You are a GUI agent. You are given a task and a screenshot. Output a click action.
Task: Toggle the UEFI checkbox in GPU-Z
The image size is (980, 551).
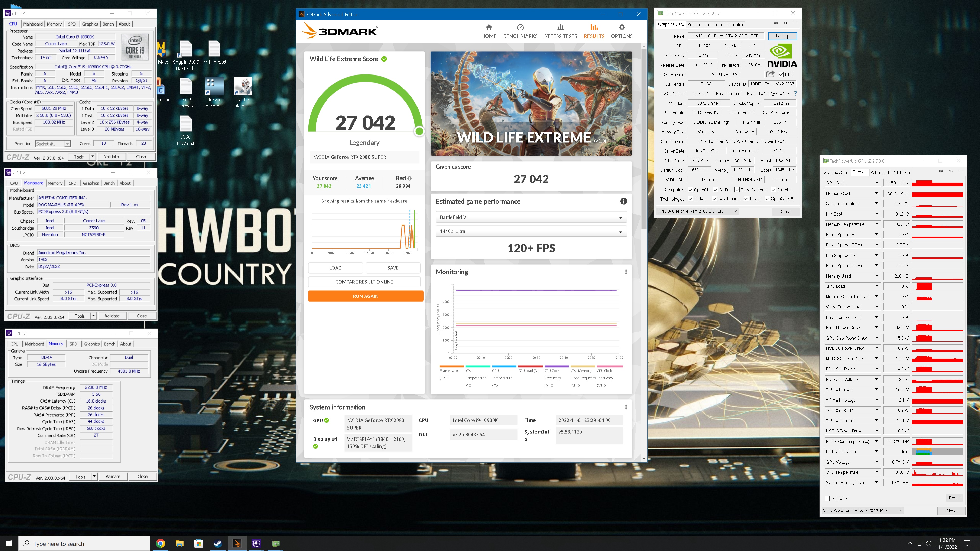pyautogui.click(x=781, y=74)
